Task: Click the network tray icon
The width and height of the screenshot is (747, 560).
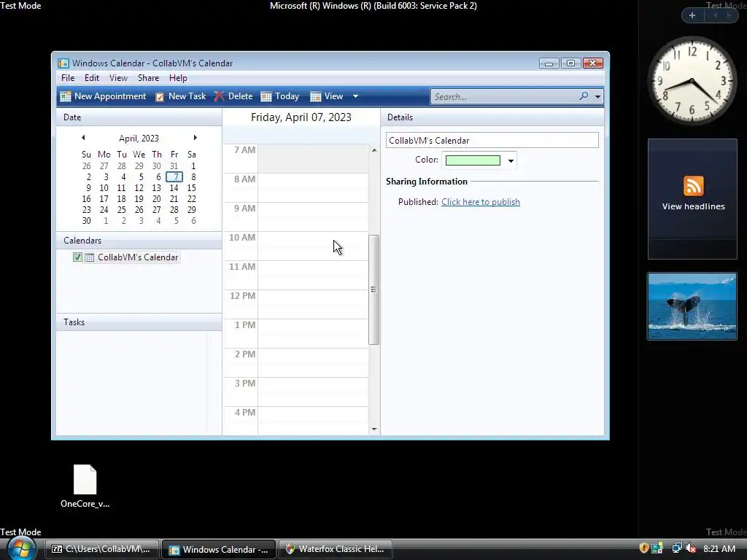Action: pos(676,548)
